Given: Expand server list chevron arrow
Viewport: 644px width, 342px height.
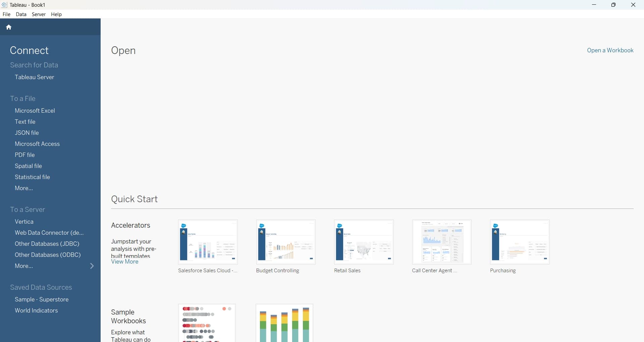Looking at the screenshot, I should coord(92,266).
